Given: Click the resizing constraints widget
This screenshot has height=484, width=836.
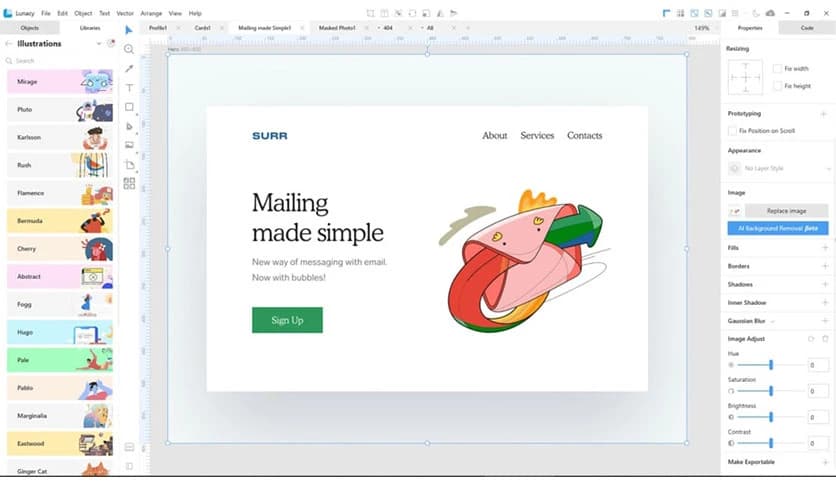Looking at the screenshot, I should coord(745,77).
